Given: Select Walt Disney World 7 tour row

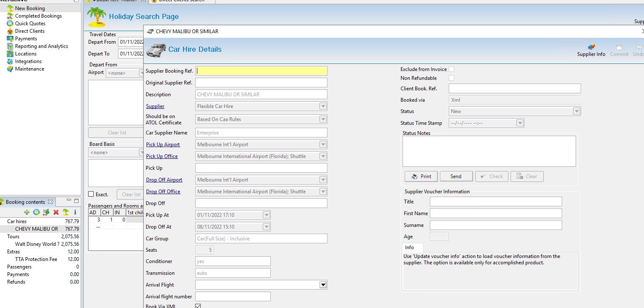Looking at the screenshot, I should [x=40, y=244].
